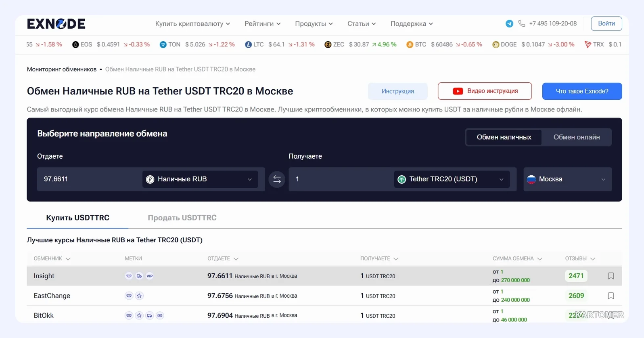
Task: Bookmark the Insight exchanger
Action: (x=611, y=276)
